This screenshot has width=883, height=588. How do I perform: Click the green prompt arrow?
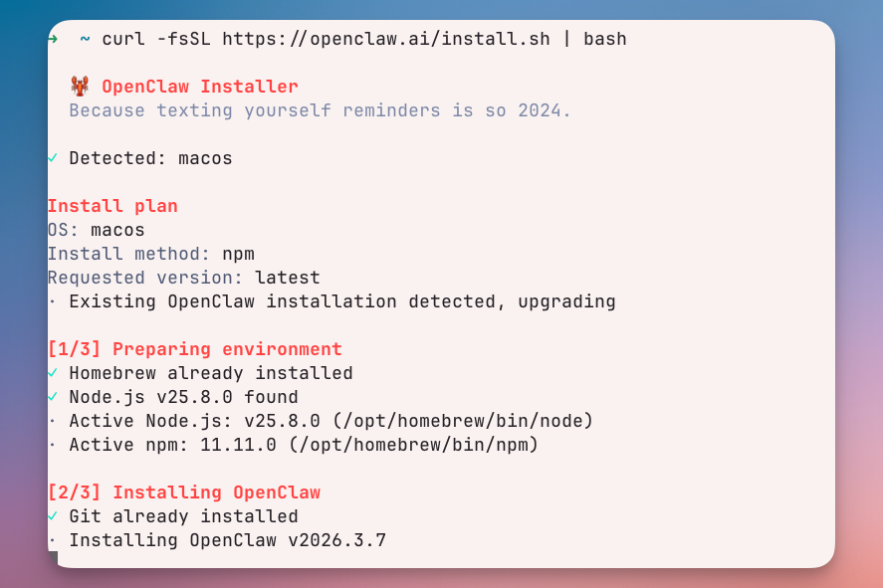(53, 39)
